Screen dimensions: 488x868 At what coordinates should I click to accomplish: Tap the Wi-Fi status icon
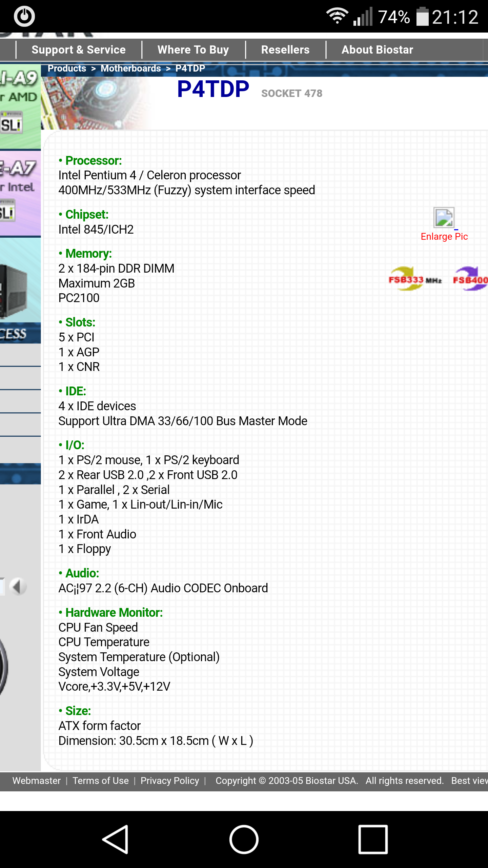[337, 16]
